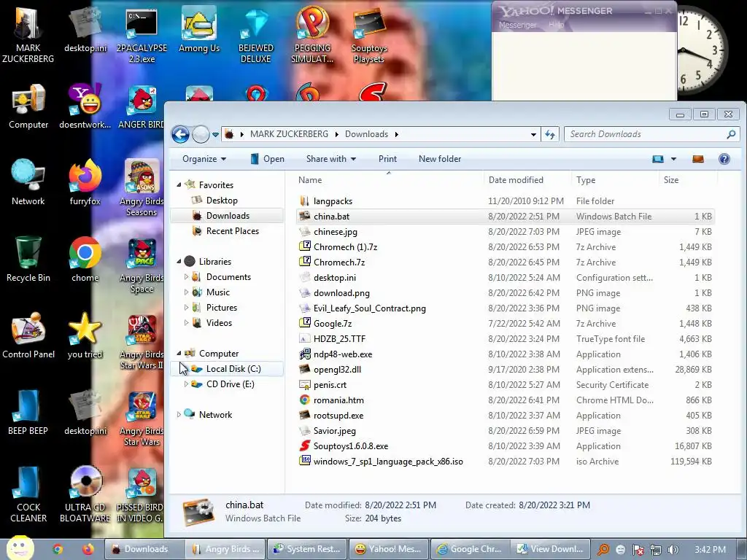Expand the Documents library
The width and height of the screenshot is (747, 560).
click(186, 276)
